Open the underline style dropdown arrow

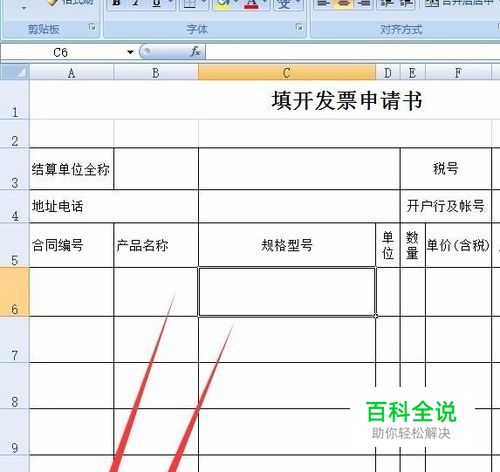click(x=170, y=3)
